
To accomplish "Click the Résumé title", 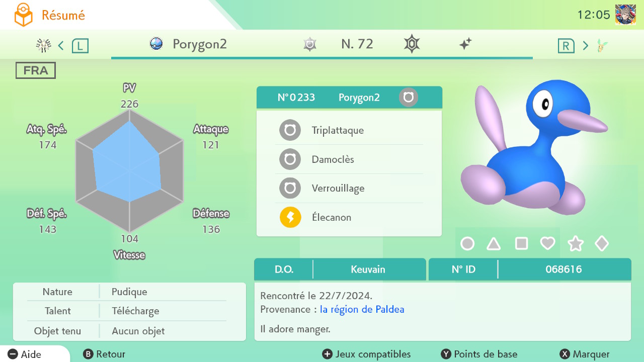I will click(x=63, y=16).
